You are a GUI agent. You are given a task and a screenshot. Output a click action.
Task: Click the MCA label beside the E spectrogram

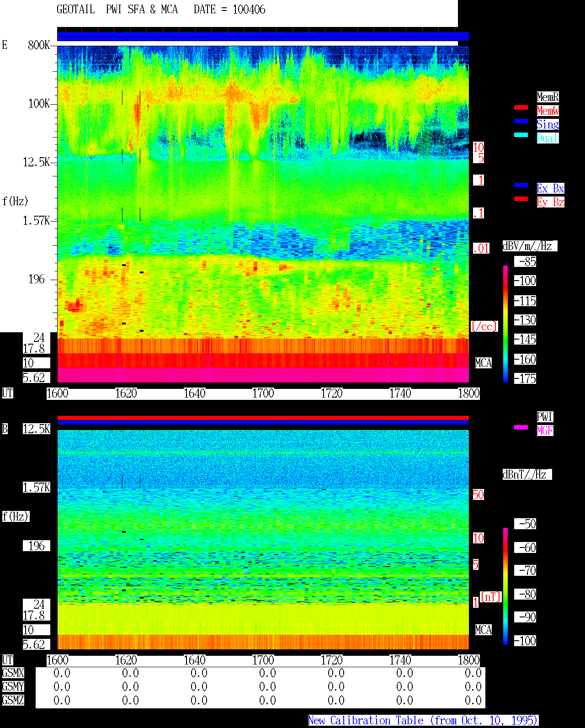pos(484,363)
